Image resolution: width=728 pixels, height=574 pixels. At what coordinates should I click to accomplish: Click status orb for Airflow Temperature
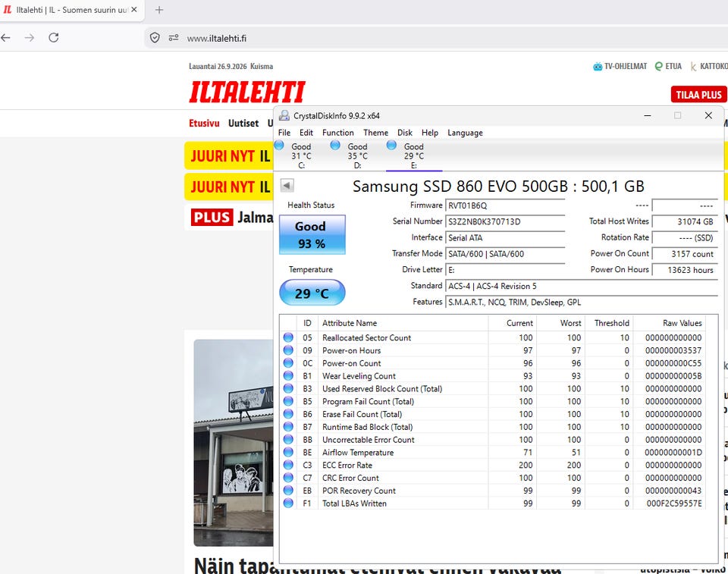(x=288, y=453)
